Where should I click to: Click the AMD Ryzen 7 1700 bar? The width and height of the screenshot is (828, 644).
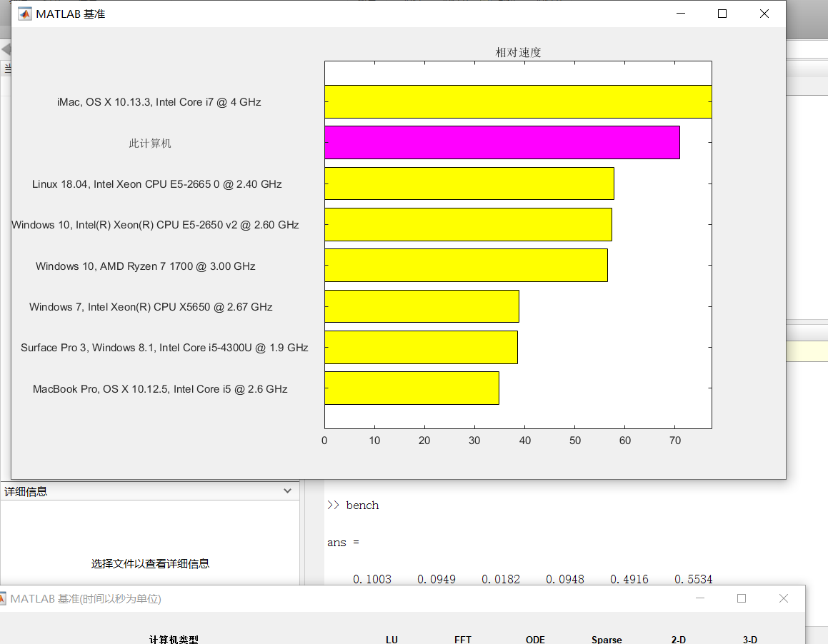(466, 266)
